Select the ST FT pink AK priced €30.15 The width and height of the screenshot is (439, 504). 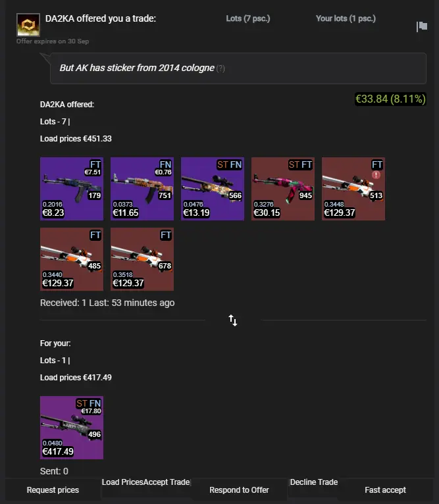[283, 189]
